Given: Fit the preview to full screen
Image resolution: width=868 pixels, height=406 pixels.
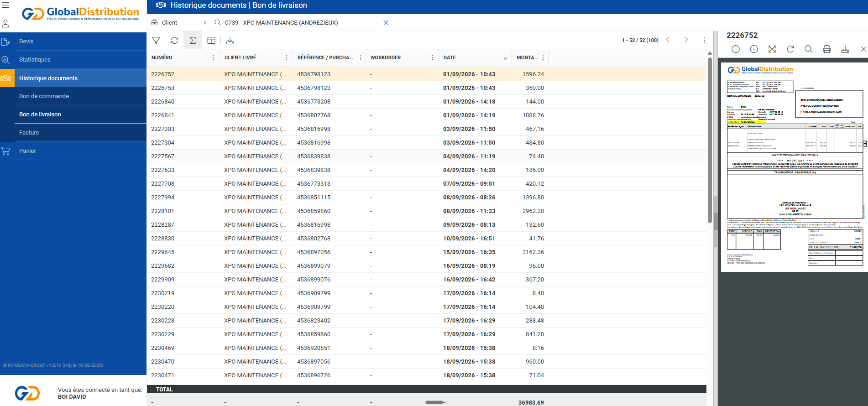Looking at the screenshot, I should click(772, 49).
